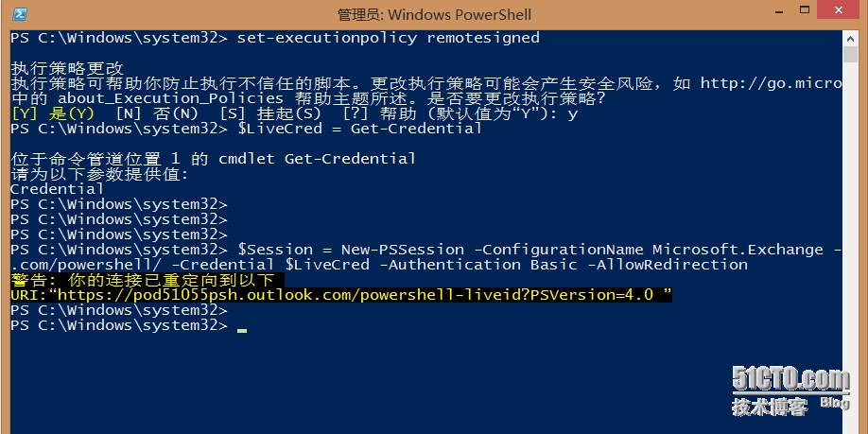Click the http://go.micro URL text
Image resolution: width=868 pixels, height=434 pixels.
point(771,83)
